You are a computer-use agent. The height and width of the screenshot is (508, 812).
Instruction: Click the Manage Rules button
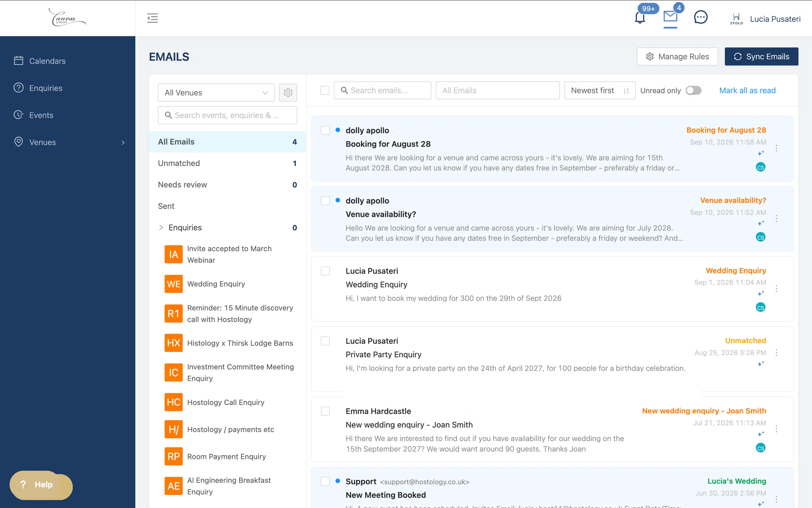(x=677, y=57)
